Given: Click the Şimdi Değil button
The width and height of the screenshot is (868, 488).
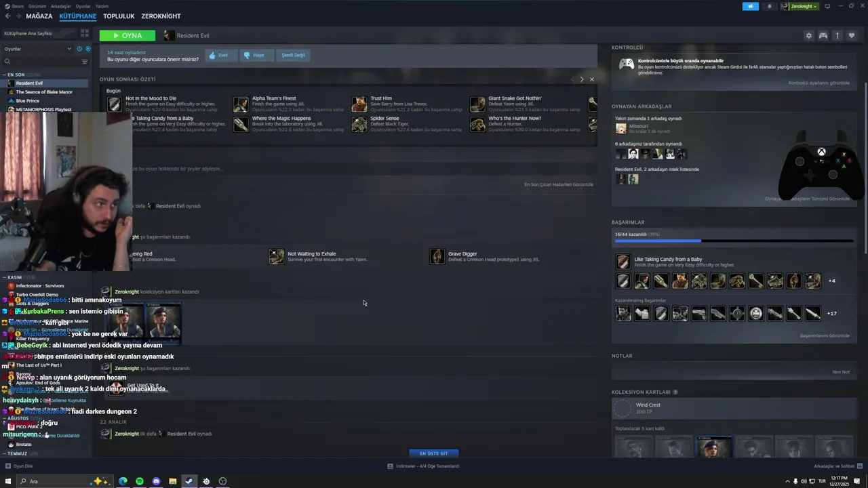Looking at the screenshot, I should coord(293,56).
